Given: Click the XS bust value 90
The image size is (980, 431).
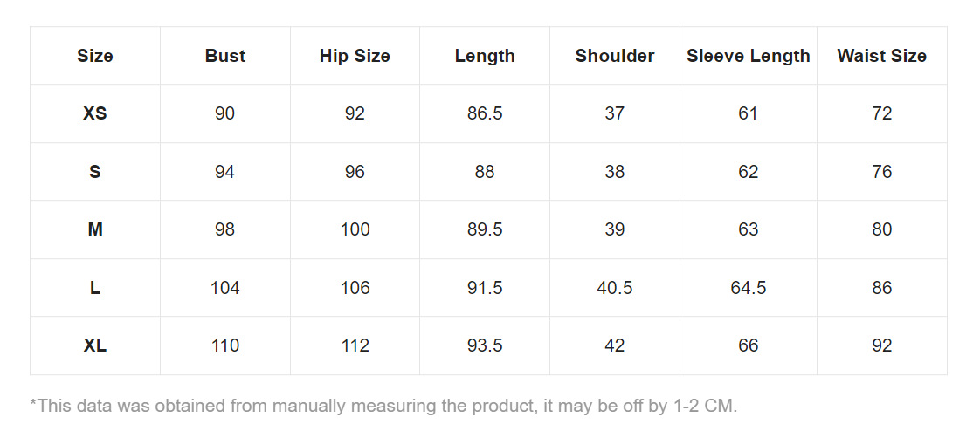Looking at the screenshot, I should tap(225, 113).
